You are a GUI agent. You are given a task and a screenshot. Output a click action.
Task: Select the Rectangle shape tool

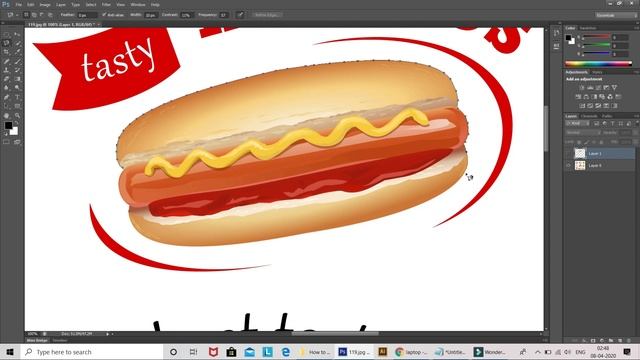click(17, 106)
